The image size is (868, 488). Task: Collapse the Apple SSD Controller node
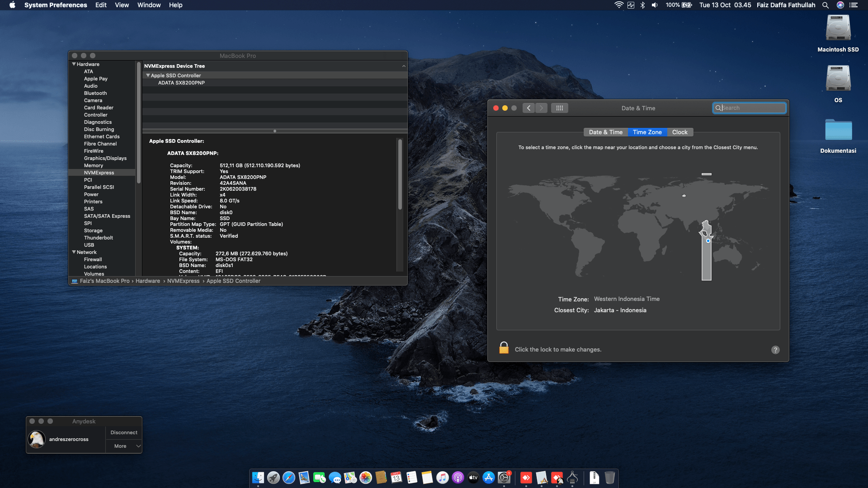(x=148, y=75)
